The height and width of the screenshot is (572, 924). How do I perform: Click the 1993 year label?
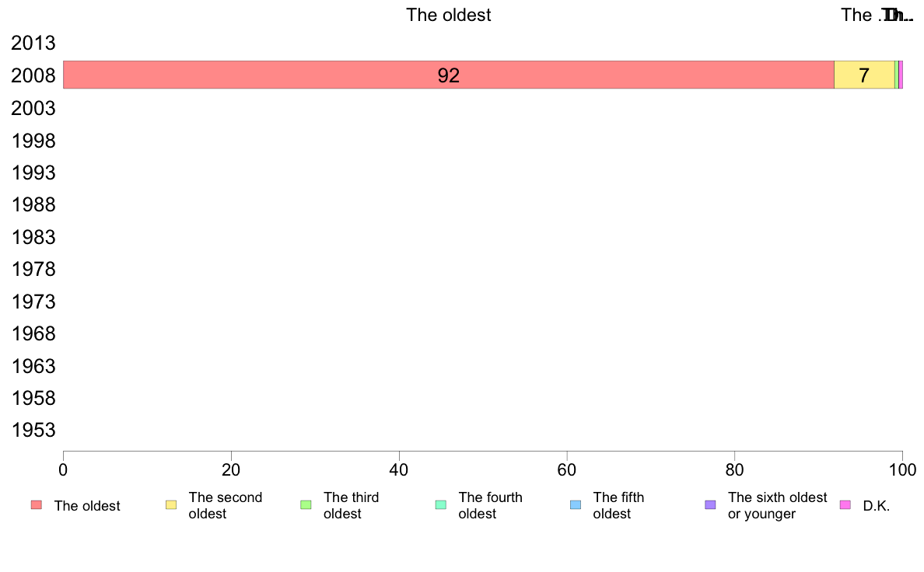pos(33,173)
